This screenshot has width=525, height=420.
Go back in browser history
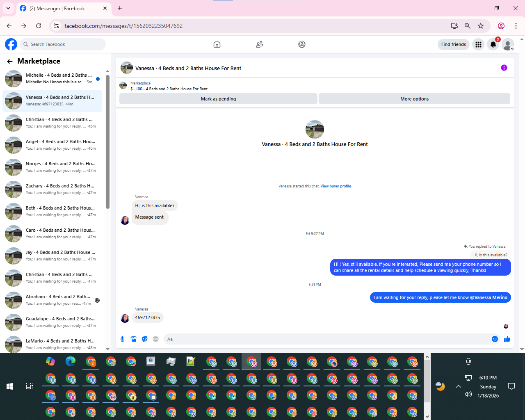click(9, 26)
